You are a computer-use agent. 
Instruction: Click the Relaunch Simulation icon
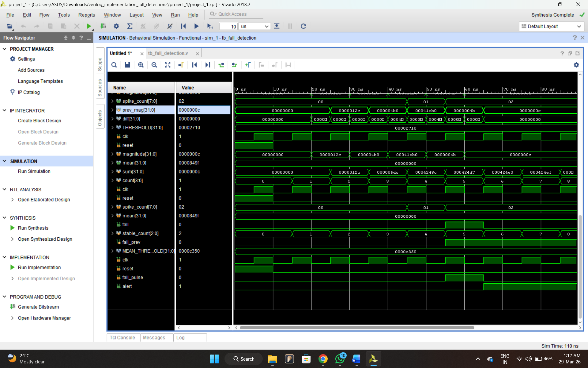[x=303, y=26]
